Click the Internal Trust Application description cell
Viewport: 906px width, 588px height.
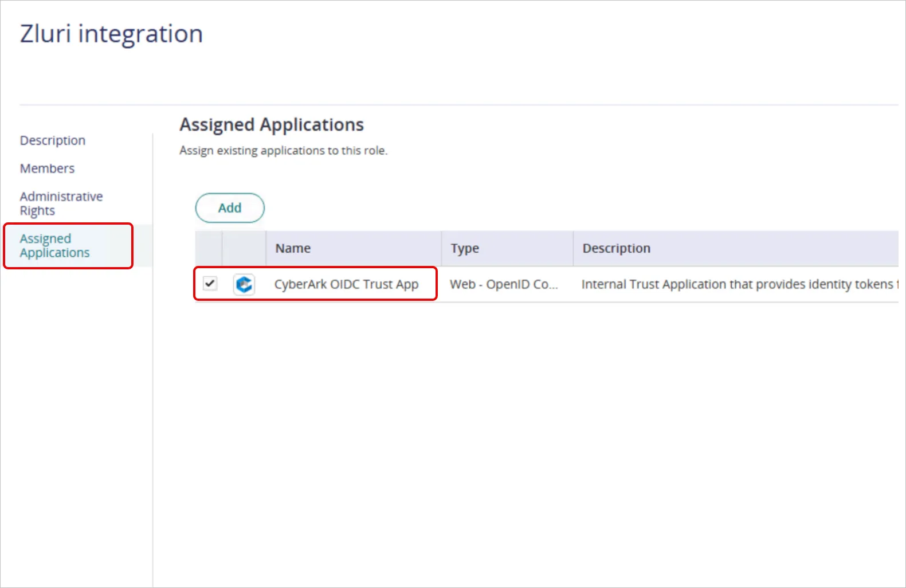click(x=740, y=284)
